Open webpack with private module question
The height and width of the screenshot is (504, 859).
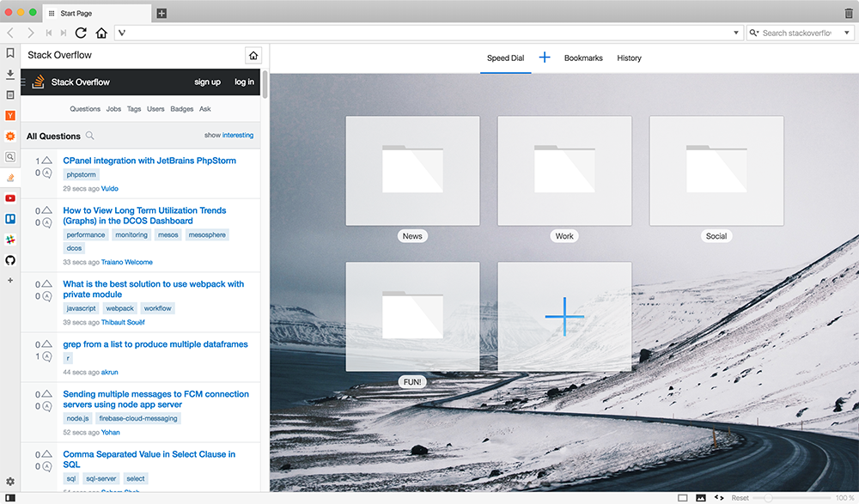pyautogui.click(x=154, y=289)
